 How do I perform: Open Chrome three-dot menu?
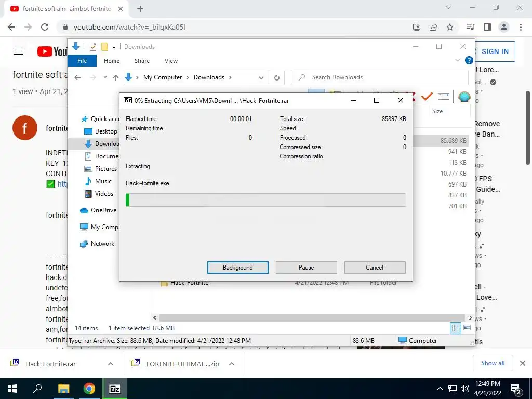click(521, 27)
